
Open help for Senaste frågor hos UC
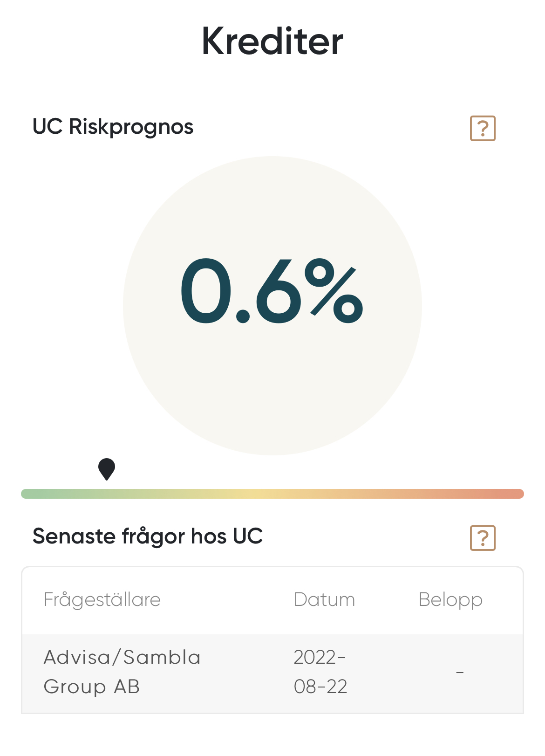pos(483,538)
